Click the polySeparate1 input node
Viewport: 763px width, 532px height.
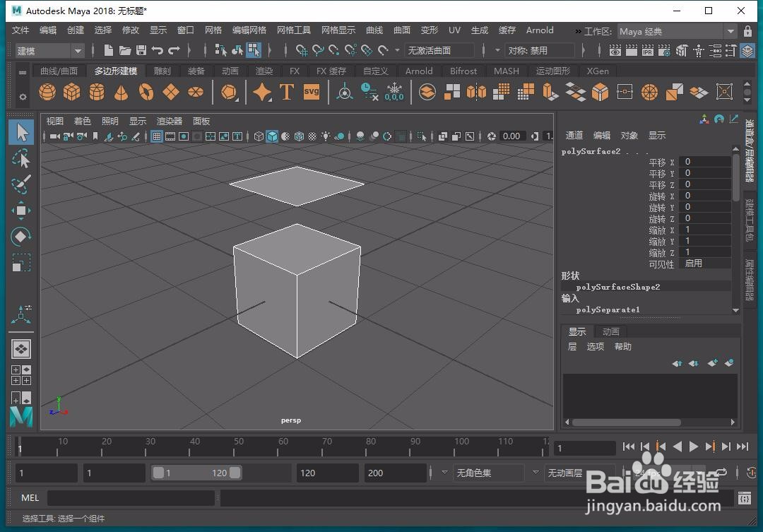point(608,309)
